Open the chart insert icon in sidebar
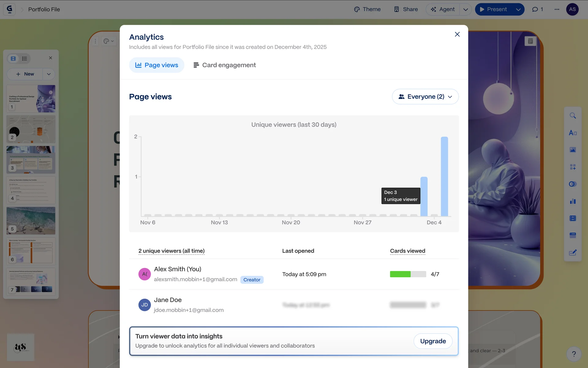This screenshot has height=368, width=588. click(x=573, y=201)
